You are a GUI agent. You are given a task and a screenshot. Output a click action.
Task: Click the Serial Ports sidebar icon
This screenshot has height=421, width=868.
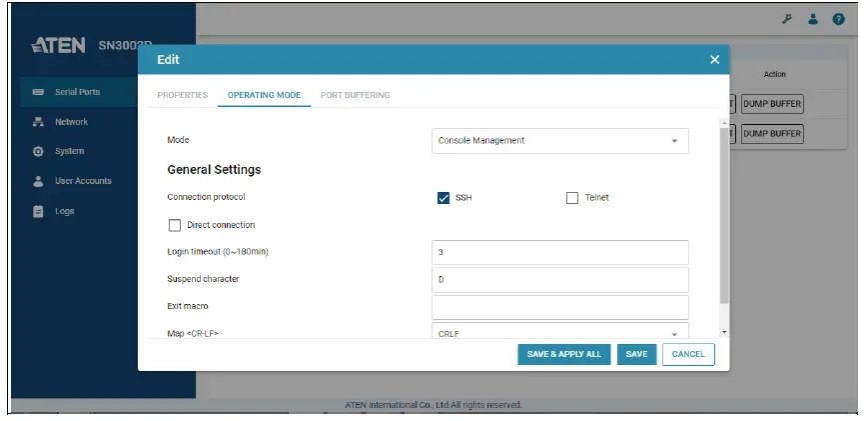[38, 92]
